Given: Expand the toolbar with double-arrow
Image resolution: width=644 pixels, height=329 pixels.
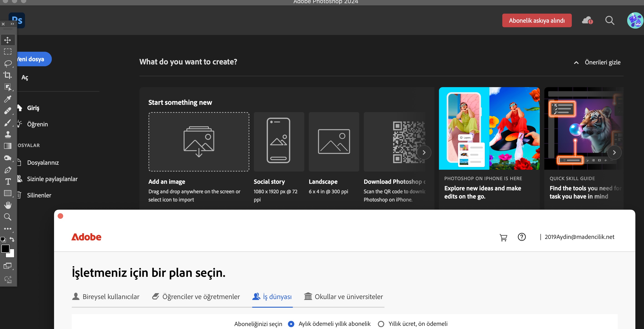Looking at the screenshot, I should (x=12, y=24).
